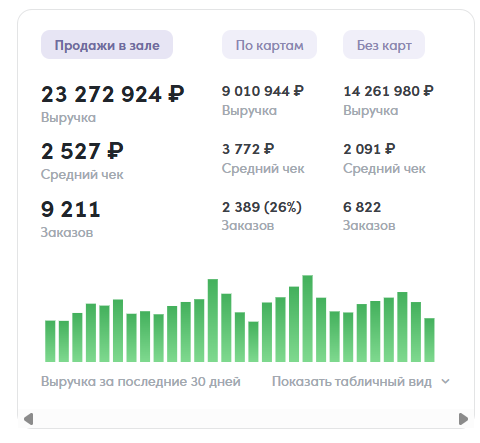This screenshot has width=480, height=443.
Task: Click the total revenue 23 272 924 ₽
Action: point(113,94)
